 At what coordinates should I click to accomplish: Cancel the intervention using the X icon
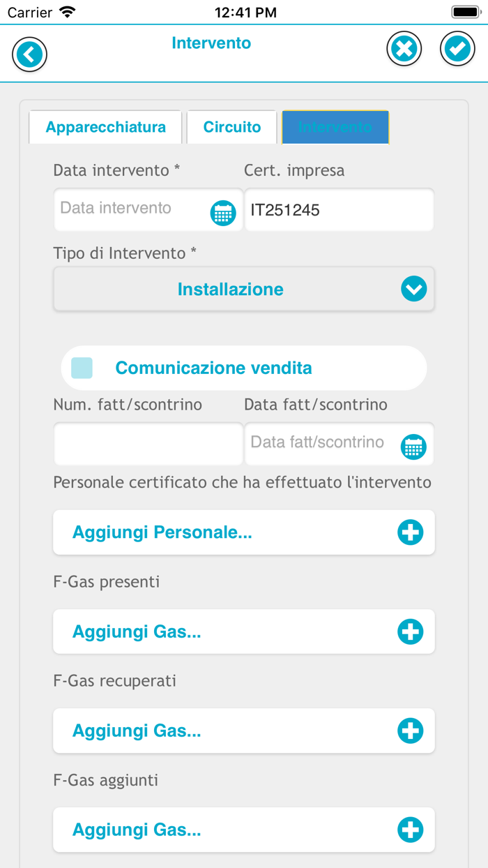click(404, 48)
